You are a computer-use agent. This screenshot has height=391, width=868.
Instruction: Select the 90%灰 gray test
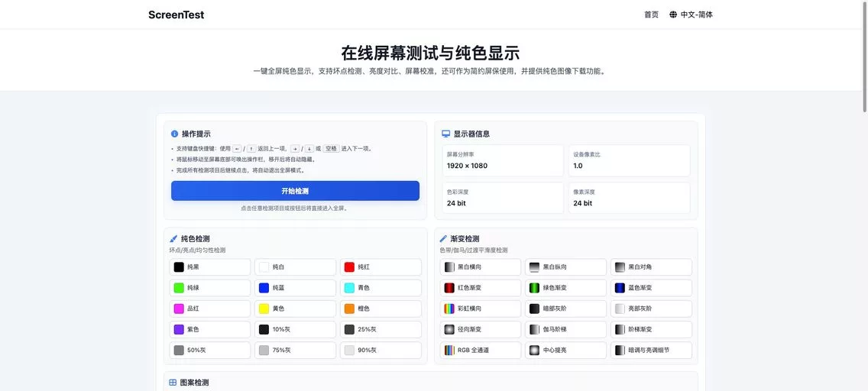point(381,350)
